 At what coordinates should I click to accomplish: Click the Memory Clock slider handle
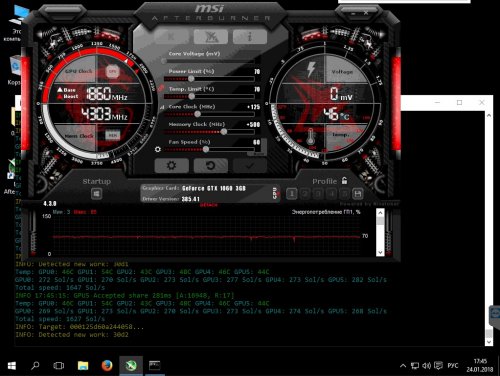(x=224, y=132)
